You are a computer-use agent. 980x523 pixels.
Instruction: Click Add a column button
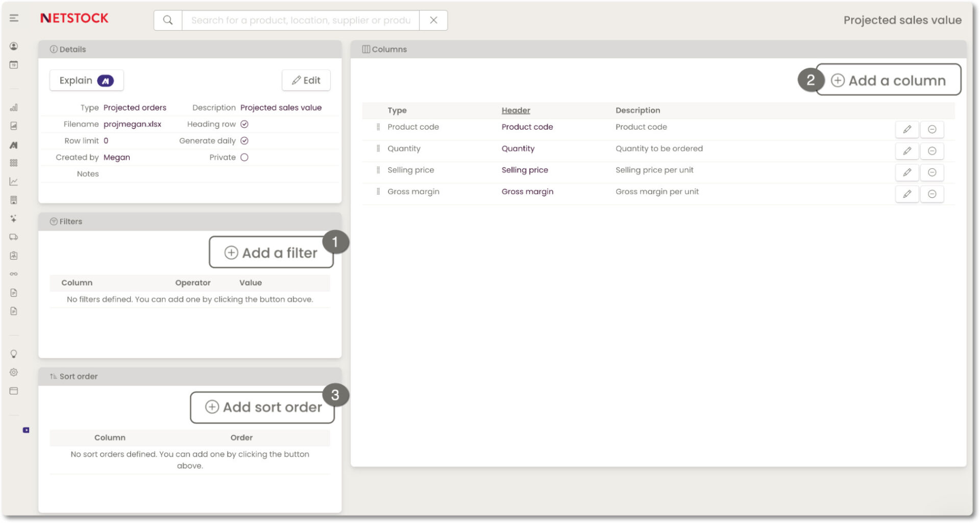(888, 80)
